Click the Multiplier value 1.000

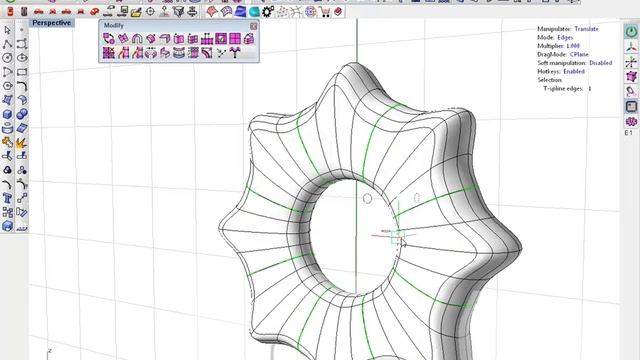(x=573, y=46)
